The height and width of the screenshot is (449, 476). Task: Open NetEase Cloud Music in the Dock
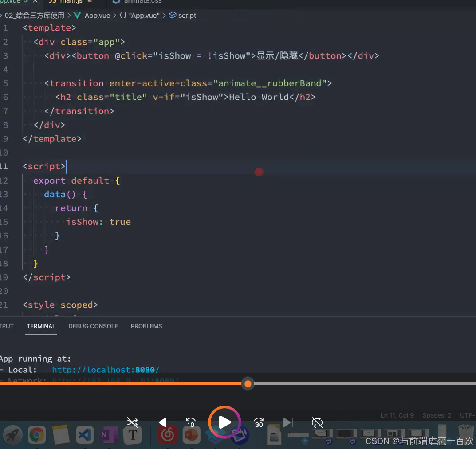coord(167,435)
